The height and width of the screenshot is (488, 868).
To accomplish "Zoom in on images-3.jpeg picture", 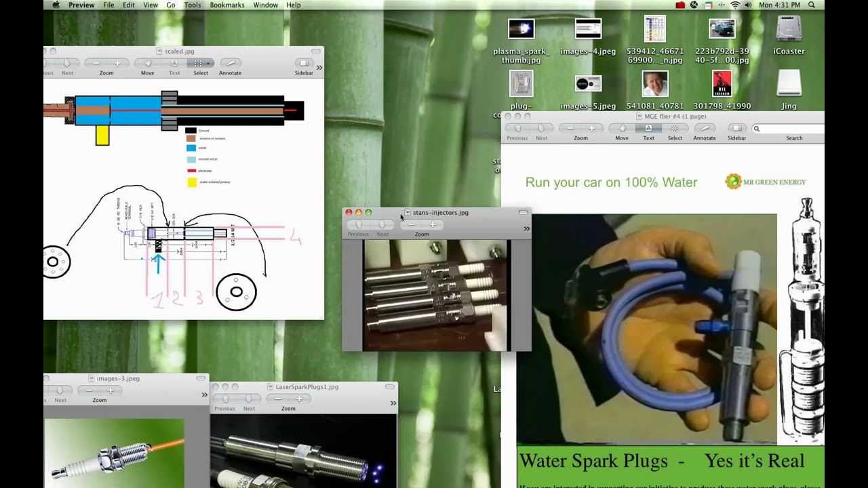I will tap(110, 390).
